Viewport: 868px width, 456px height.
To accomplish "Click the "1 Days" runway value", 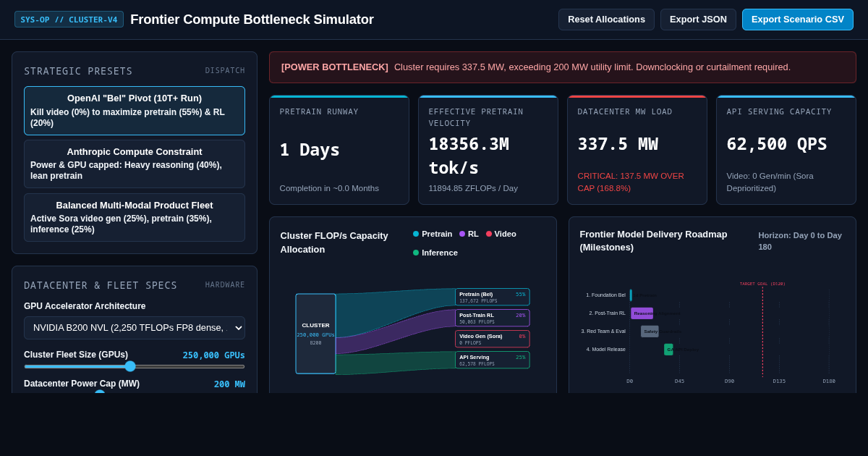I will (x=310, y=150).
